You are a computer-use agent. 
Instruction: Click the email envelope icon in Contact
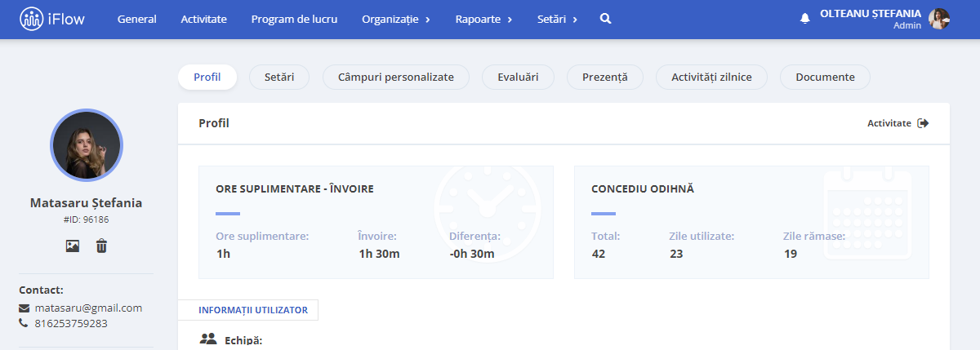click(x=24, y=308)
